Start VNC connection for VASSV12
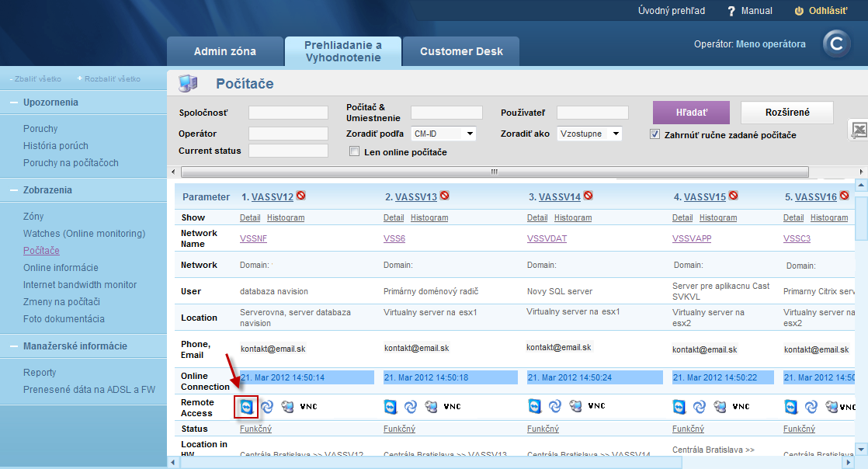The width and height of the screenshot is (868, 469). [x=309, y=406]
